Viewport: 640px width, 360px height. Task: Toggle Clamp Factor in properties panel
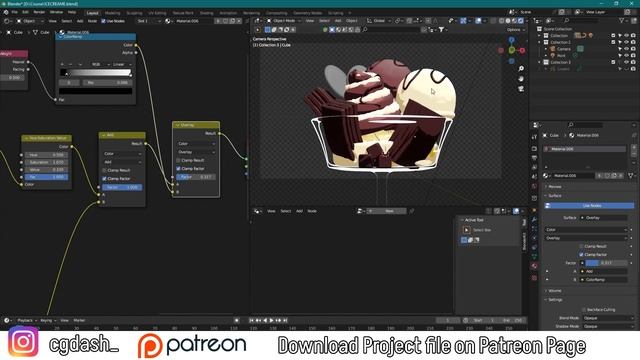click(581, 255)
